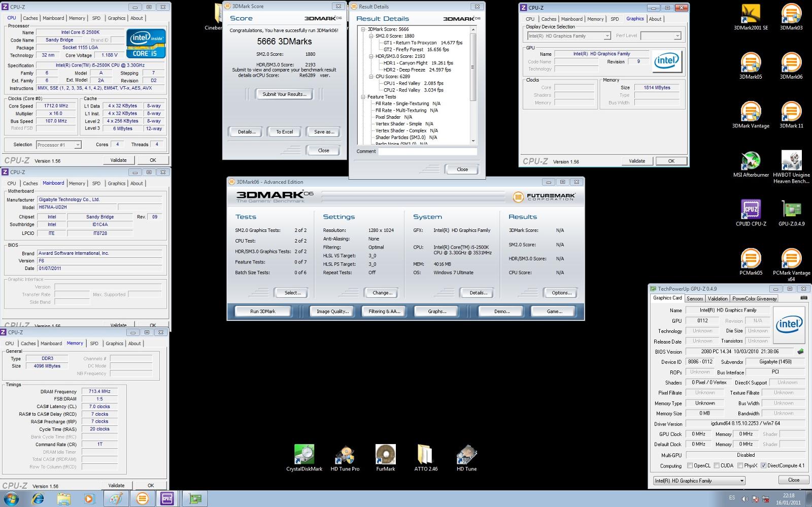Open the Validation tab in GPU-Z

718,298
